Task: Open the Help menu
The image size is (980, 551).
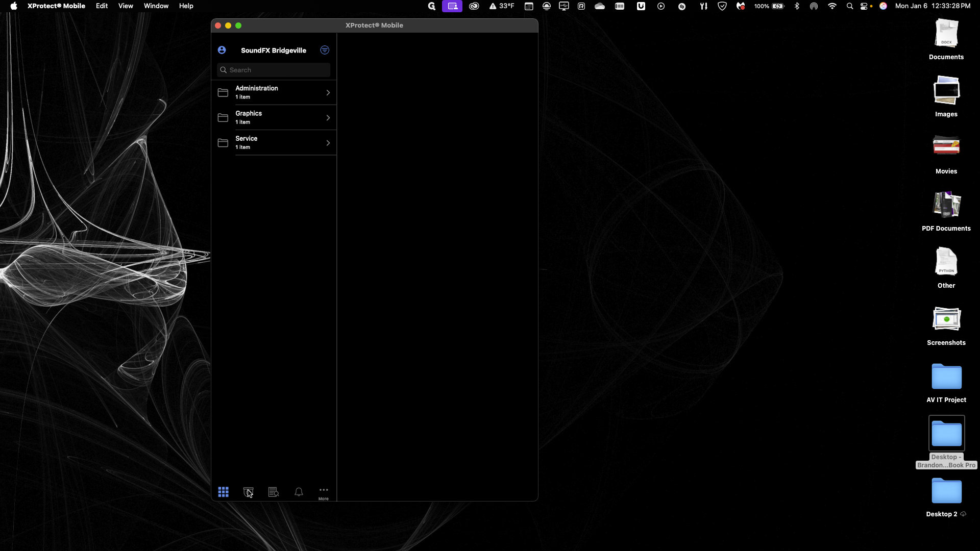Action: (x=186, y=6)
